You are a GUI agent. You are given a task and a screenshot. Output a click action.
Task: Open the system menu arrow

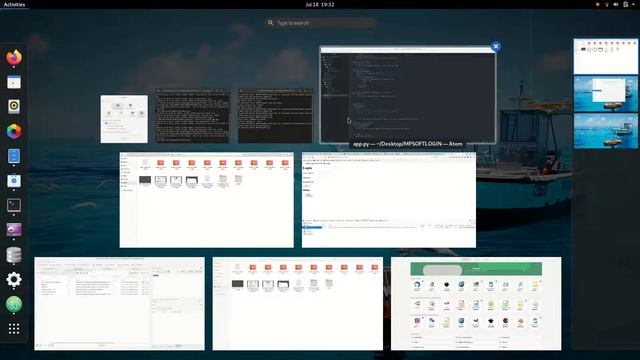[x=634, y=4]
